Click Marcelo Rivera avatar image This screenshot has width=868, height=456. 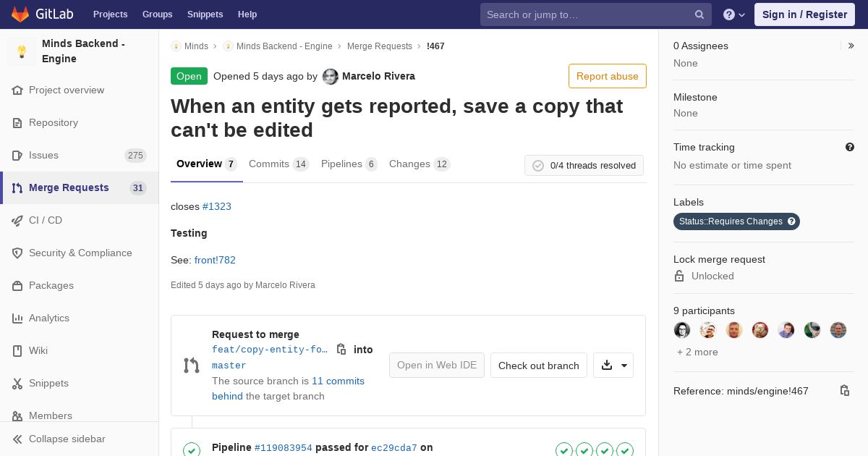tap(331, 76)
